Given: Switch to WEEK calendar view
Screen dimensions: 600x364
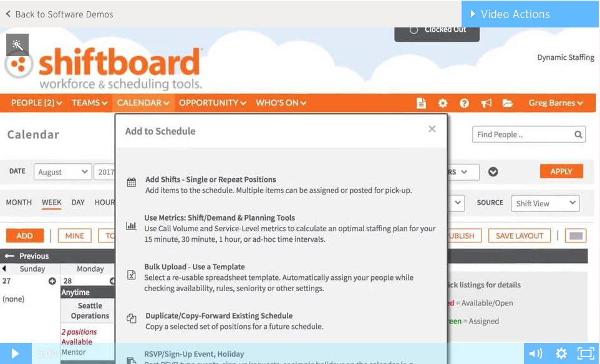Looking at the screenshot, I should [52, 203].
